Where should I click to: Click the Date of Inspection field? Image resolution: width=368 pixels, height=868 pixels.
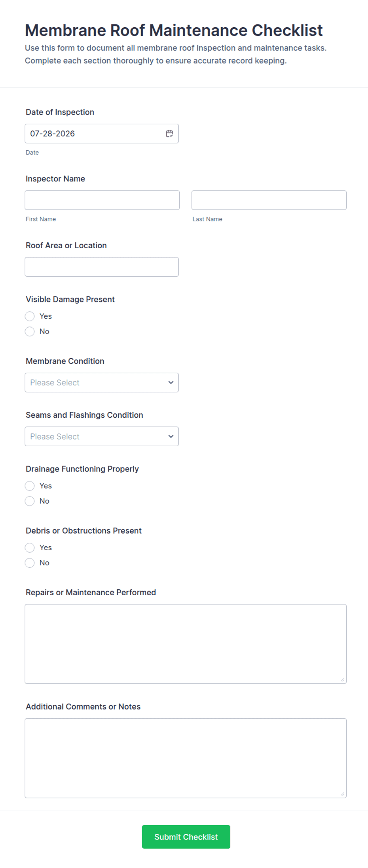tap(102, 134)
